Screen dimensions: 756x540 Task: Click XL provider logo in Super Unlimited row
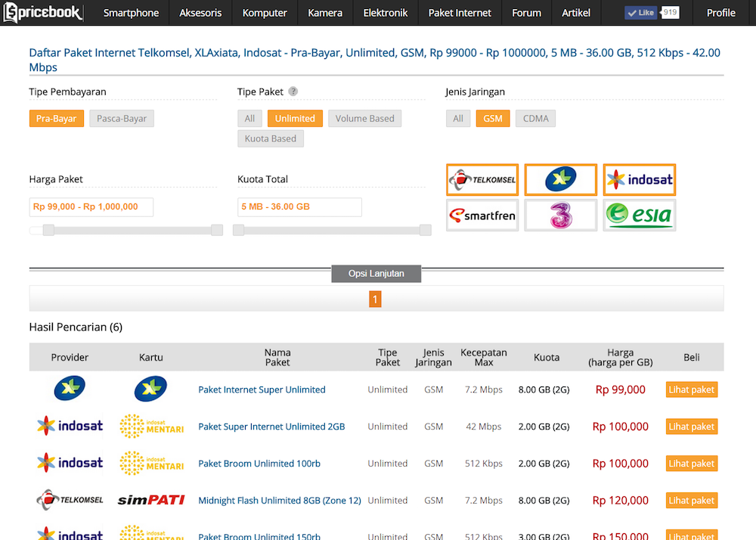[x=70, y=389]
